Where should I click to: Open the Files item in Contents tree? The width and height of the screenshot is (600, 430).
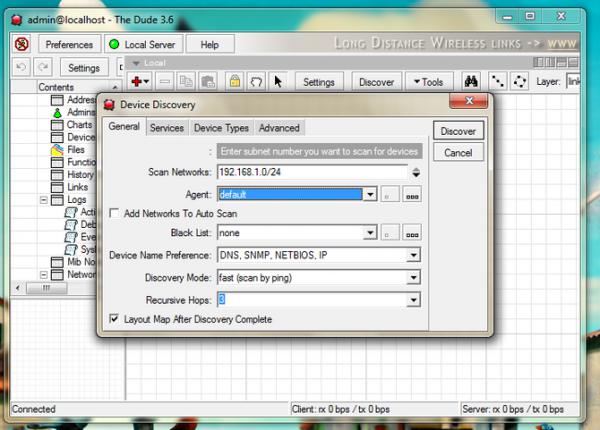coord(76,149)
